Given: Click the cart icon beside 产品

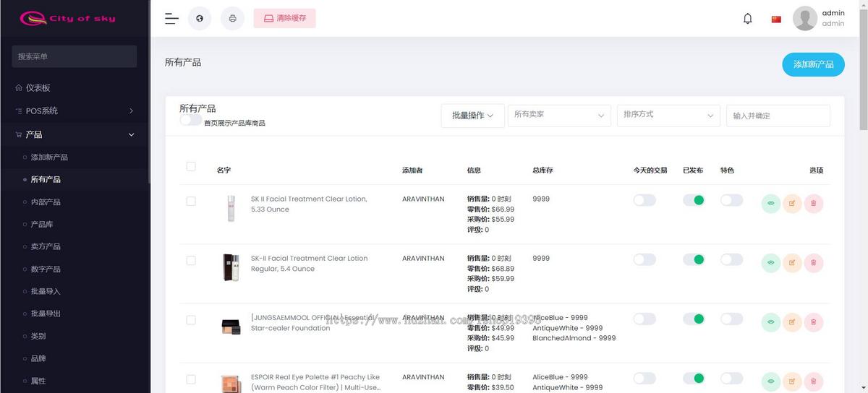Looking at the screenshot, I should click(19, 134).
